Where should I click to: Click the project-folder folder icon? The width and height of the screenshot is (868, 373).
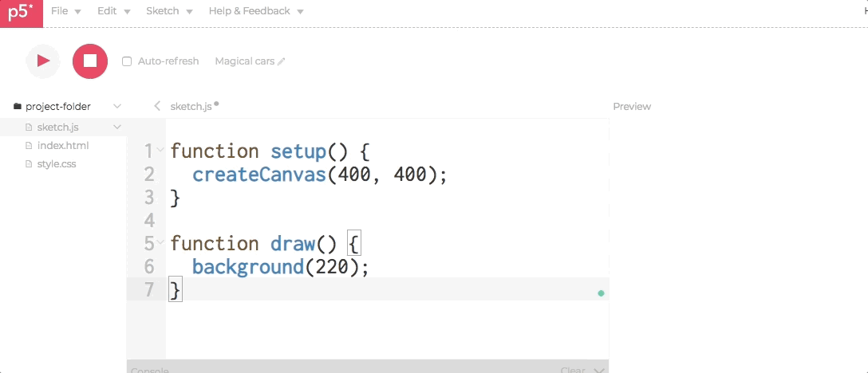tap(18, 106)
